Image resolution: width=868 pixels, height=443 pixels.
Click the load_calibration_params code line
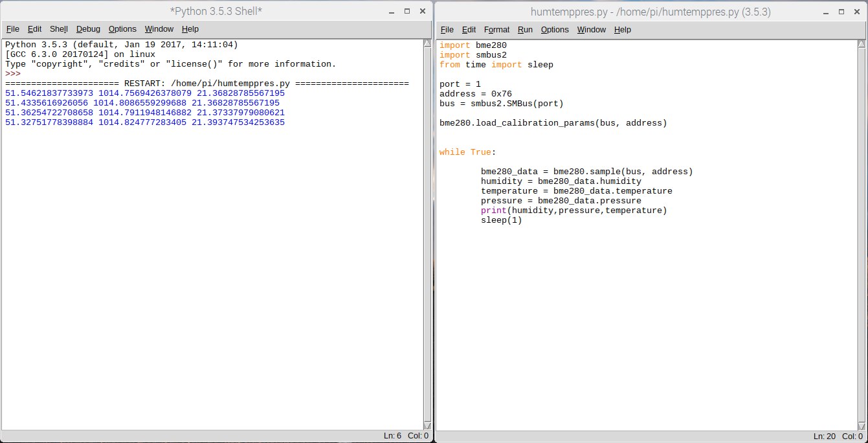click(553, 123)
